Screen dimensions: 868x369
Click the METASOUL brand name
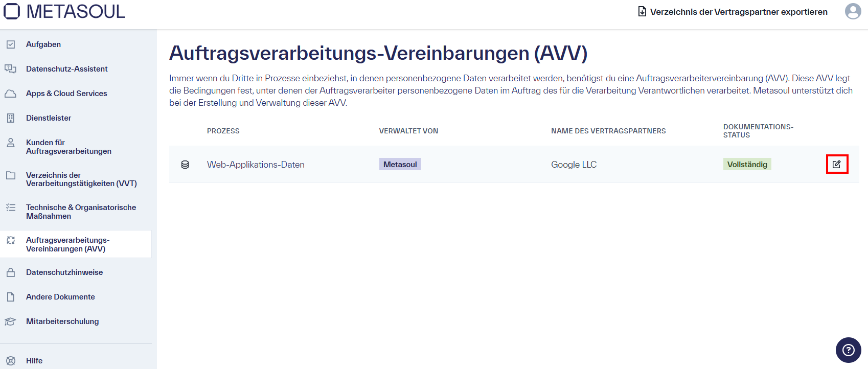coord(76,11)
